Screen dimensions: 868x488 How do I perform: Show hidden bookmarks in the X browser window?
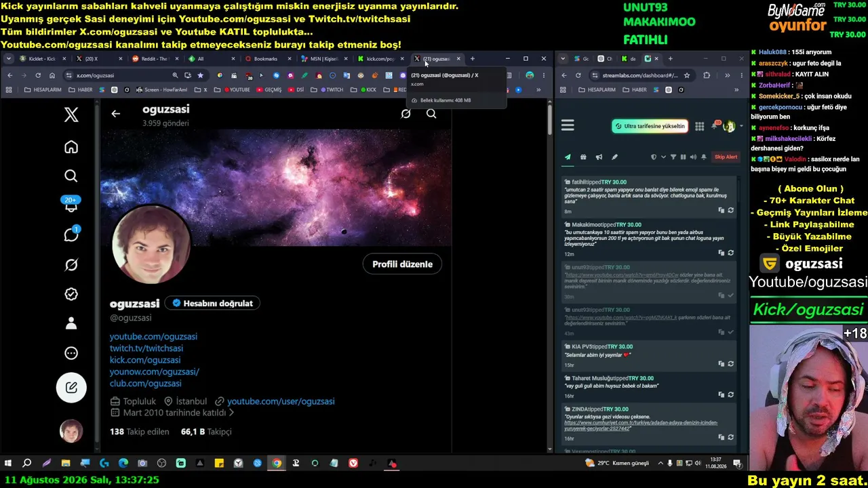pos(538,89)
